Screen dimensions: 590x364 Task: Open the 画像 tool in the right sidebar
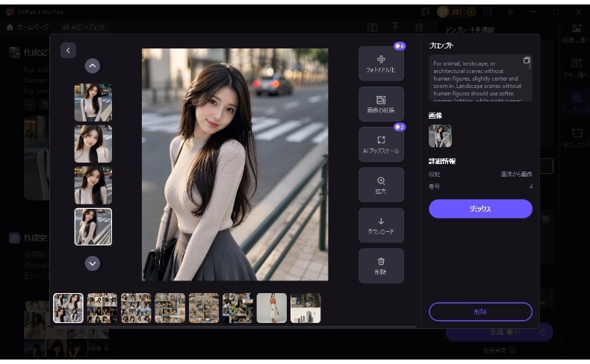[x=576, y=34]
